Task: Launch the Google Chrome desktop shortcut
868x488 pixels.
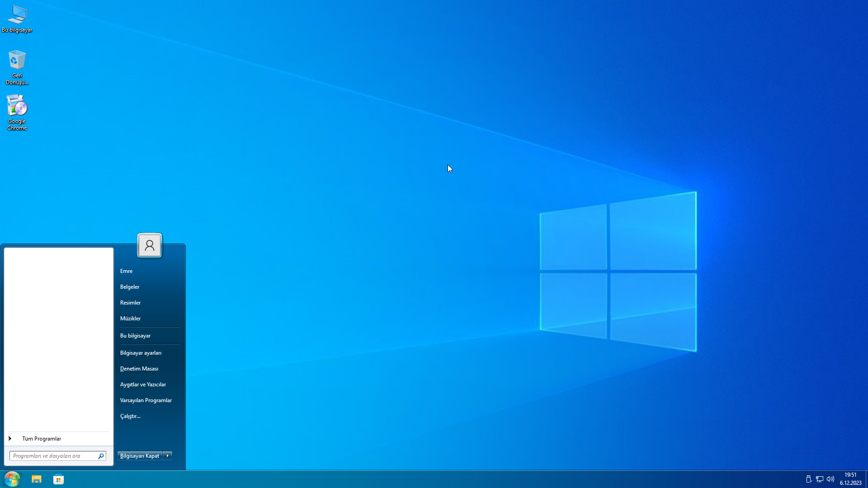Action: [17, 113]
